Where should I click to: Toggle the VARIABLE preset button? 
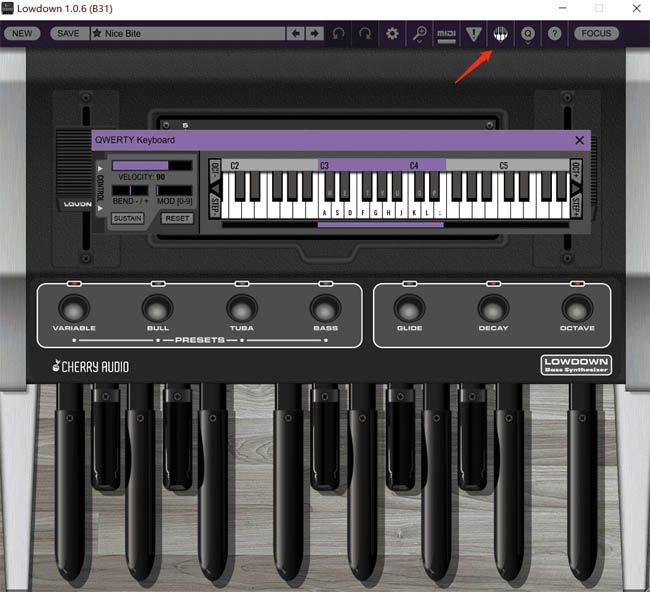coord(74,308)
